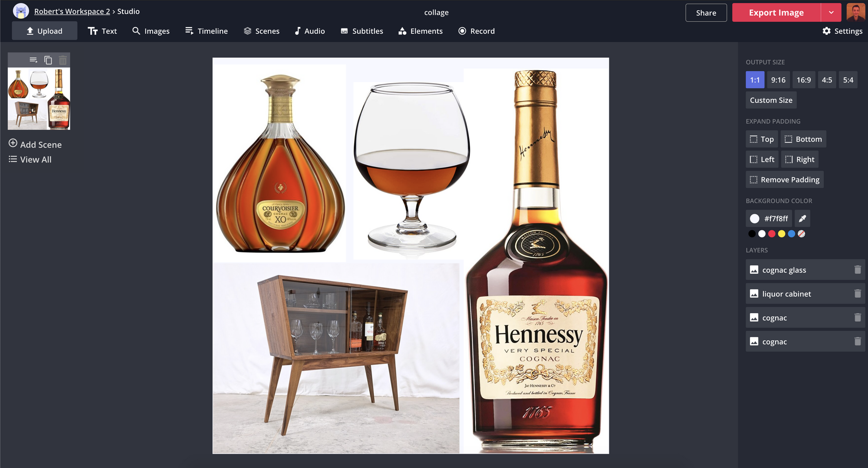Screen dimensions: 868x468
Task: Click Remove Padding
Action: coord(785,180)
